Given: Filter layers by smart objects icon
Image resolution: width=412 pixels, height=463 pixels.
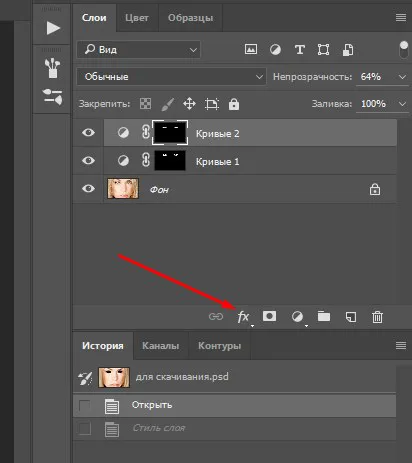Looking at the screenshot, I should click(x=348, y=50).
